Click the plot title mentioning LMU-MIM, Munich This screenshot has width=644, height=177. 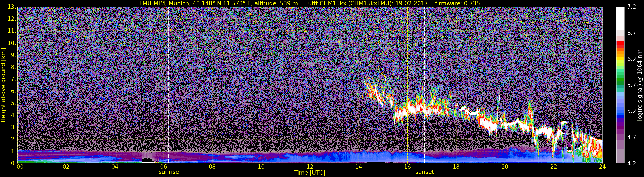point(309,3)
